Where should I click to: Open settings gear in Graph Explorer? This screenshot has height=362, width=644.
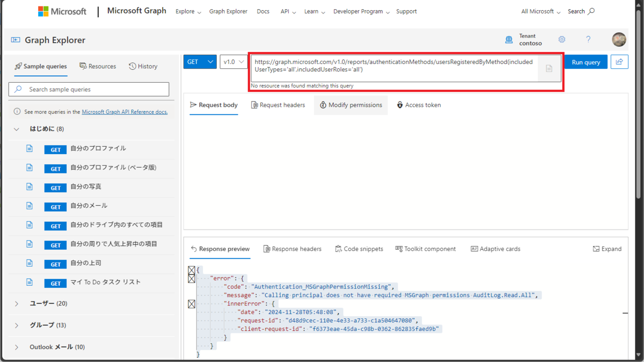[562, 39]
